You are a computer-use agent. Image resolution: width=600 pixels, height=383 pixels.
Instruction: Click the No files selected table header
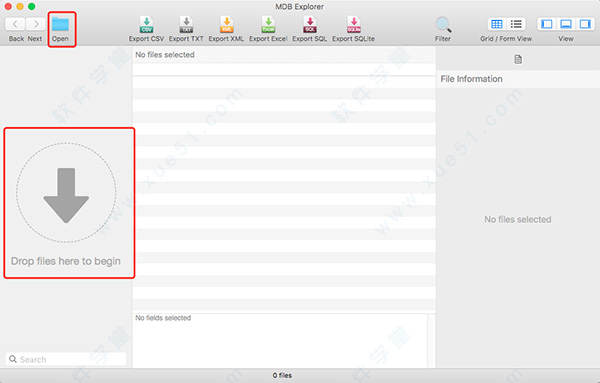pyautogui.click(x=284, y=55)
